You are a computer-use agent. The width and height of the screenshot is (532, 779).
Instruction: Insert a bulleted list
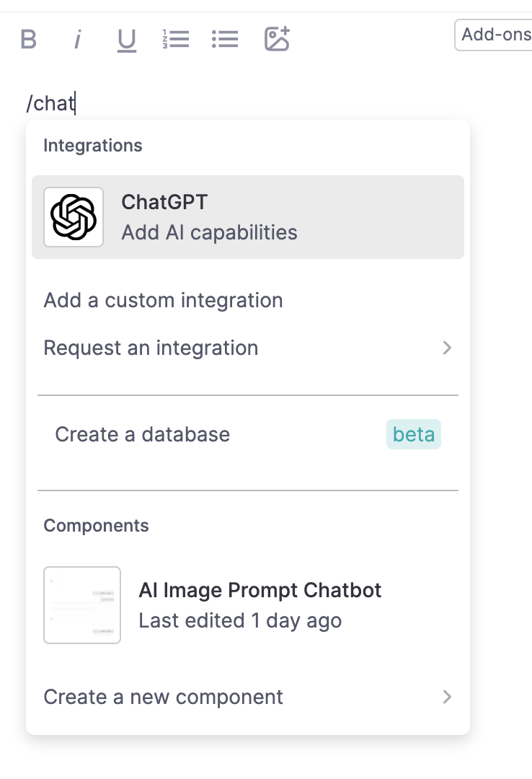click(x=225, y=39)
